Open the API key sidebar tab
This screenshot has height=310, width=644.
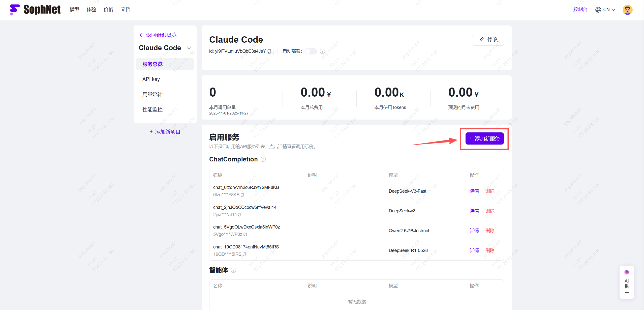click(x=151, y=79)
